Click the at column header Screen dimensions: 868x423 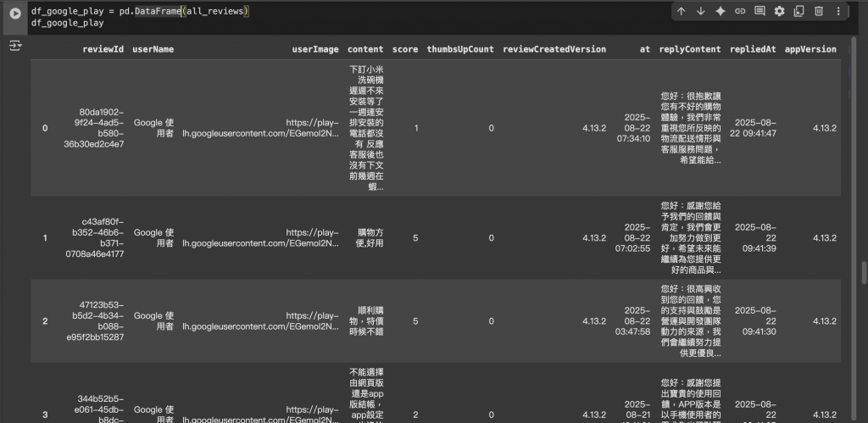[x=645, y=49]
